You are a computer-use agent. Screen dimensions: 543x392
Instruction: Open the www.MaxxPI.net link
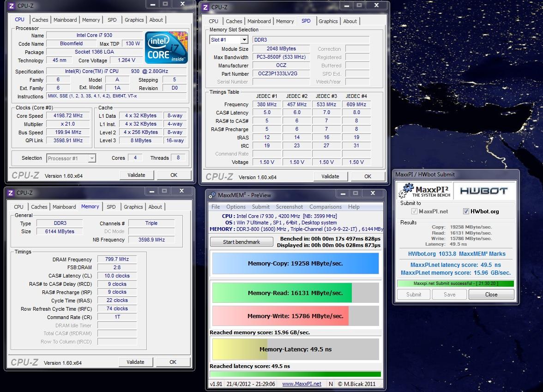(302, 384)
